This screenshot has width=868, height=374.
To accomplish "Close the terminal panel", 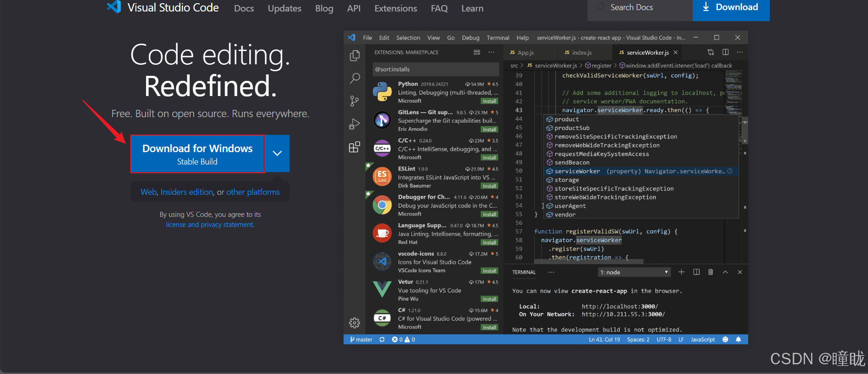I will pyautogui.click(x=740, y=272).
